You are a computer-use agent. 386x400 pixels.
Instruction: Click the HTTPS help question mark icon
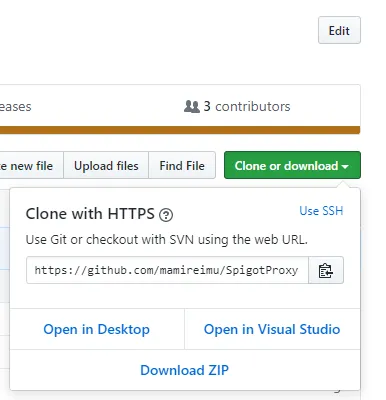pyautogui.click(x=166, y=215)
